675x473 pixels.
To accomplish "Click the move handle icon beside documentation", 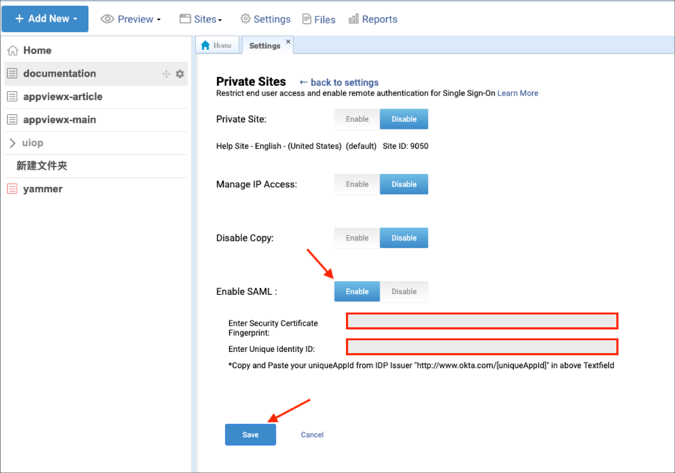I will [166, 74].
